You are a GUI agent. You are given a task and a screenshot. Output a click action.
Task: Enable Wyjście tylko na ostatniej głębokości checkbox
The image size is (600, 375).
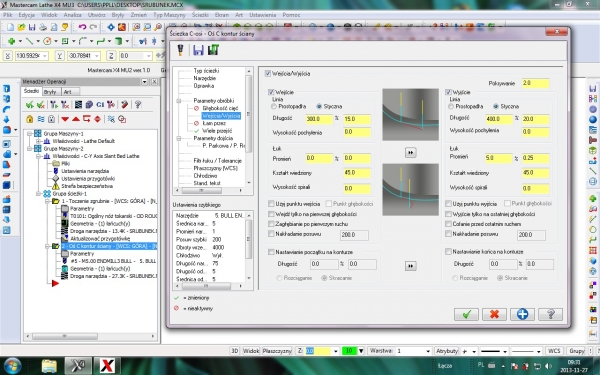click(448, 214)
